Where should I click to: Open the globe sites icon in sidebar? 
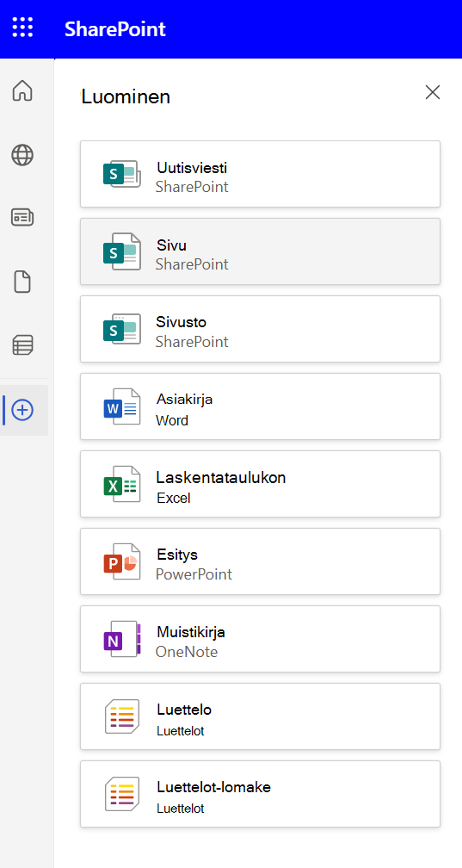coord(22,155)
